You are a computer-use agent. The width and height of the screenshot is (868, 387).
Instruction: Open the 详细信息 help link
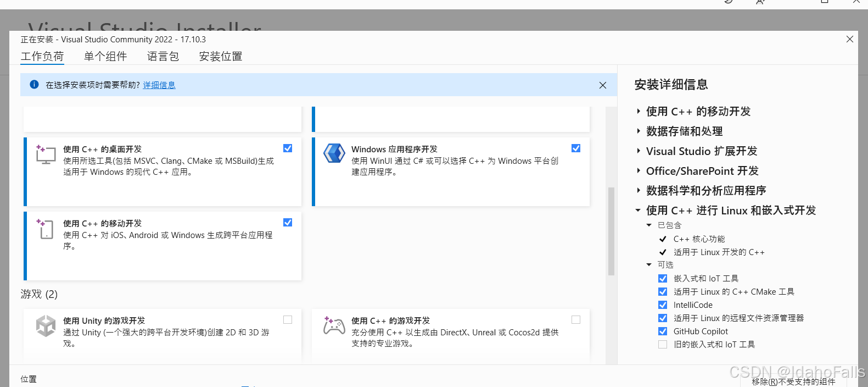[x=159, y=85]
